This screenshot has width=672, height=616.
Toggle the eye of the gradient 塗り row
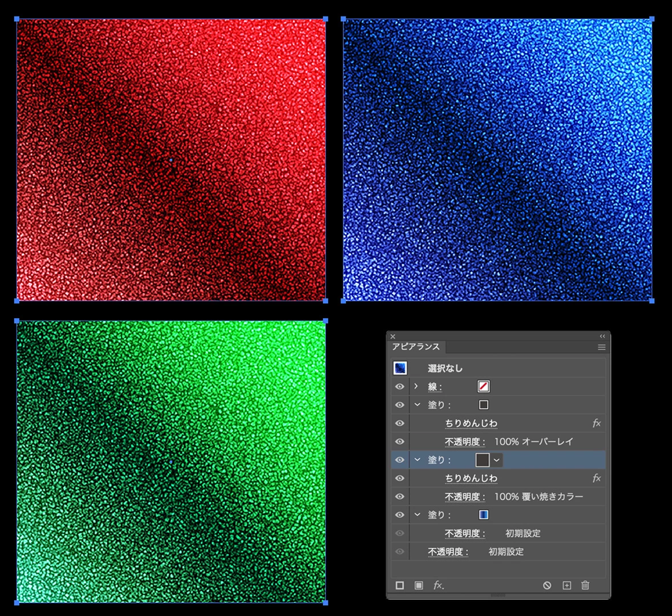click(399, 515)
